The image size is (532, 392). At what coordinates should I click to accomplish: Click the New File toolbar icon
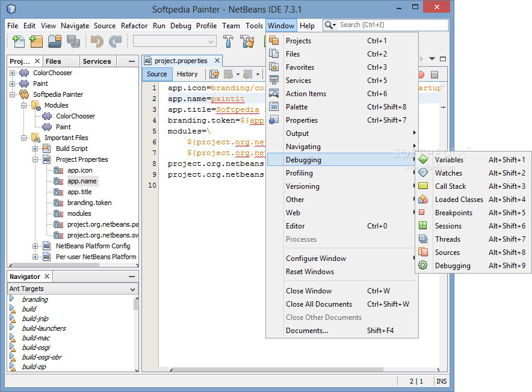click(x=19, y=41)
